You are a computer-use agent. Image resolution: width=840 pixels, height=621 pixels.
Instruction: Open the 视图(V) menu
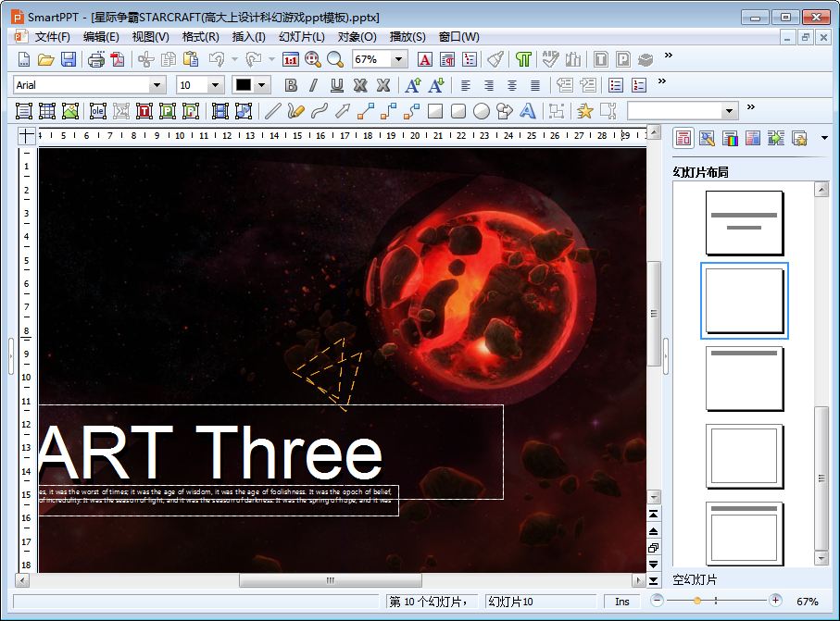pyautogui.click(x=151, y=37)
